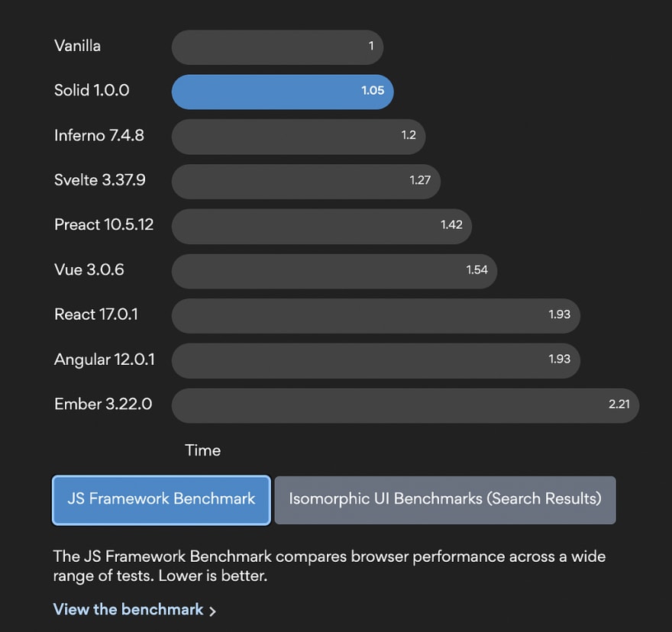Select the React 17.0.1 bar
The width and height of the screenshot is (672, 632).
point(376,316)
